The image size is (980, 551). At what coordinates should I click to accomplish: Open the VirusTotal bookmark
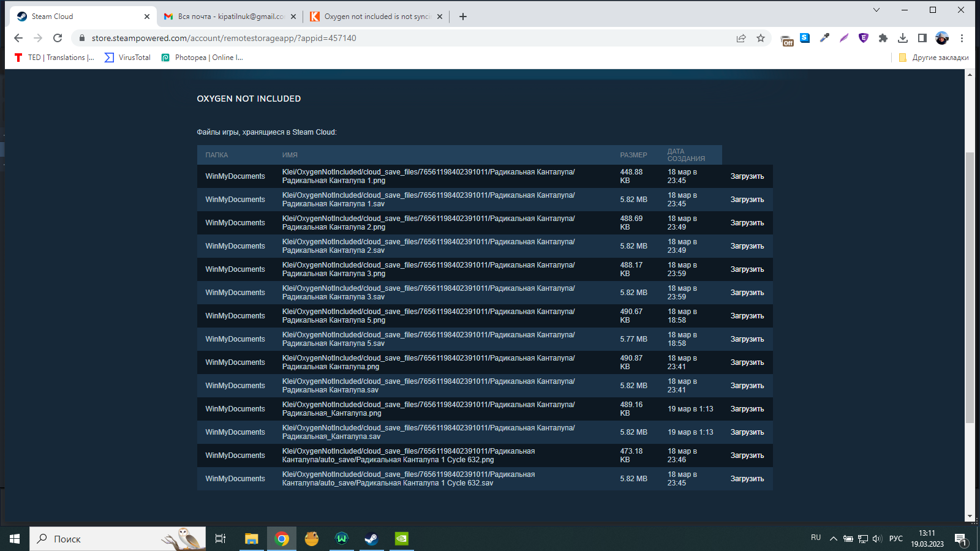pos(127,58)
